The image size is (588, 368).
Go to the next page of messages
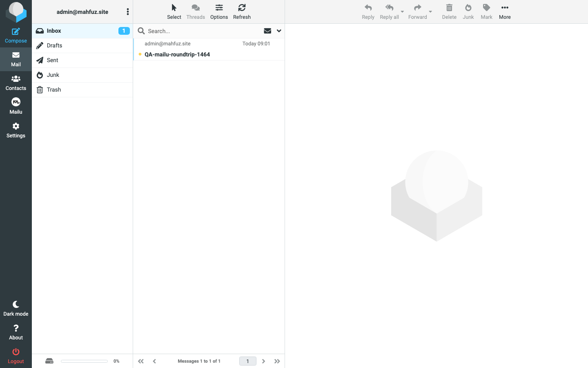click(263, 361)
